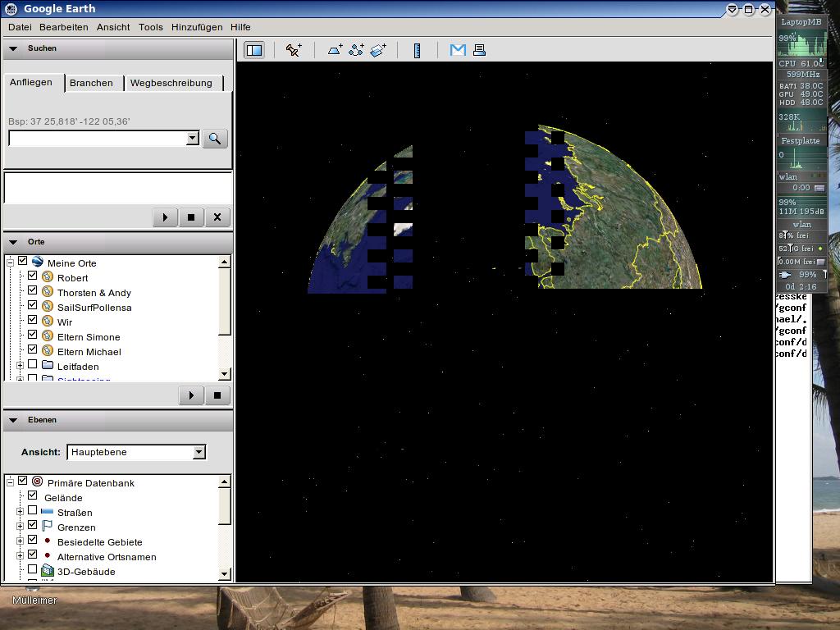Open the ruler measurement tool
The height and width of the screenshot is (630, 840).
[417, 50]
